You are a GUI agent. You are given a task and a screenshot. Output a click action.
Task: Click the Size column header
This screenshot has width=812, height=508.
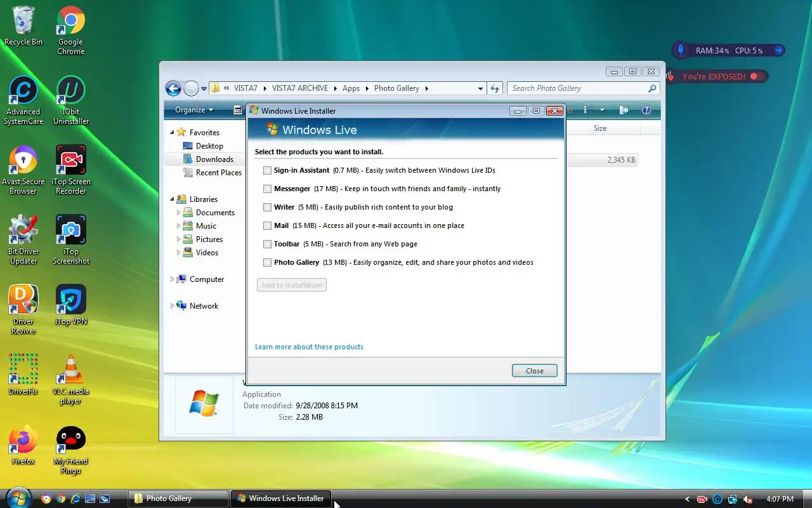(615, 128)
